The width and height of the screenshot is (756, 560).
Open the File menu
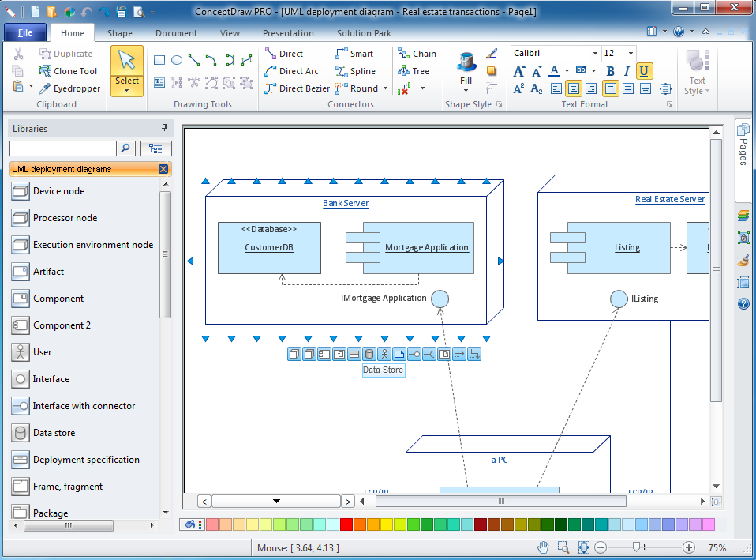click(25, 32)
